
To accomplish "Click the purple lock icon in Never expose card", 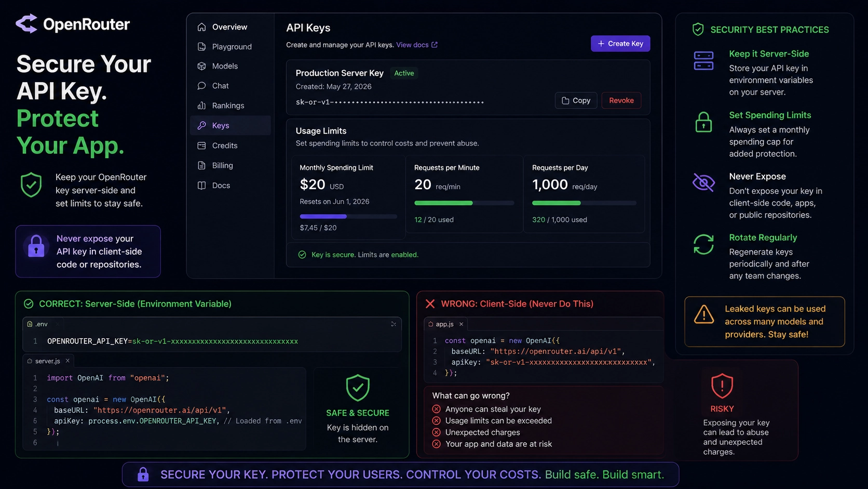I will click(36, 246).
